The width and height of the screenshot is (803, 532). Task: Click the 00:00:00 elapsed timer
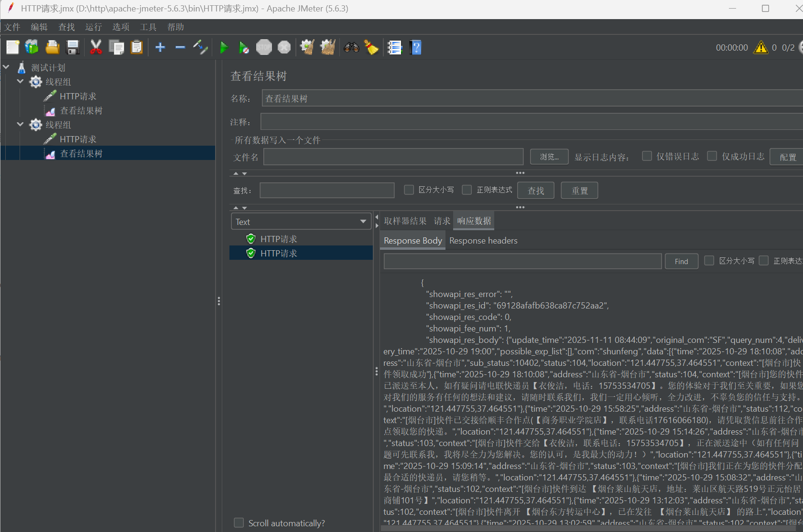pos(732,48)
